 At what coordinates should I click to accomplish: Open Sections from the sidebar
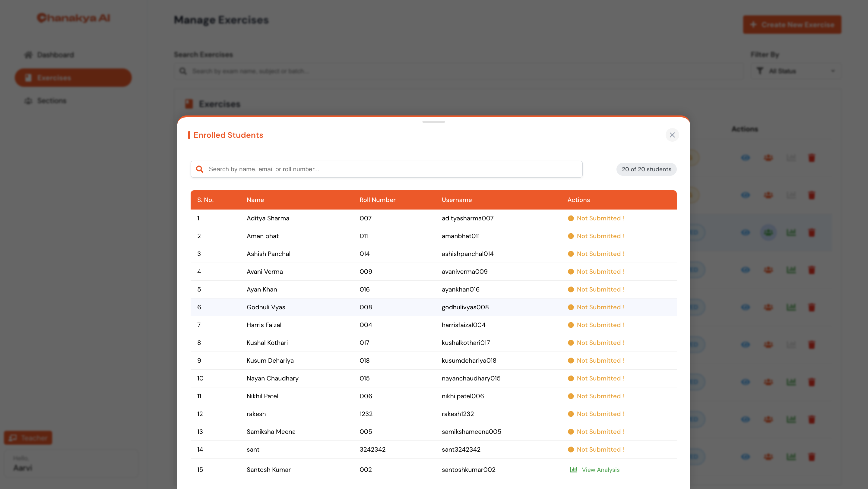[45, 101]
